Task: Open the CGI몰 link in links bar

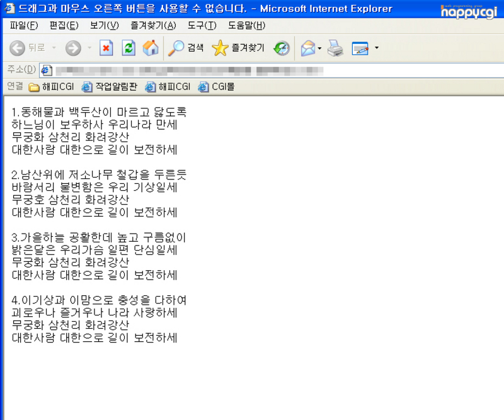Action: click(216, 87)
